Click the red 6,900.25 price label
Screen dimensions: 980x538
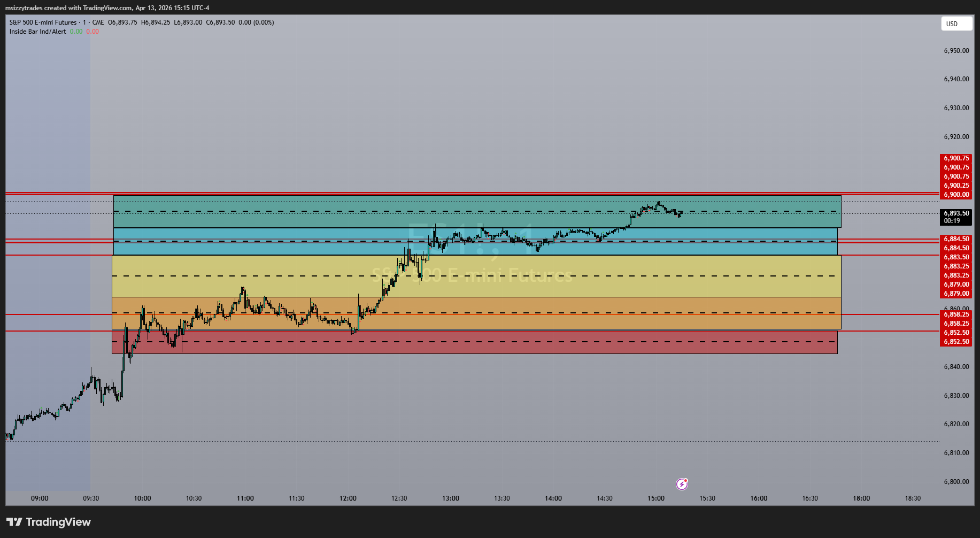click(956, 186)
